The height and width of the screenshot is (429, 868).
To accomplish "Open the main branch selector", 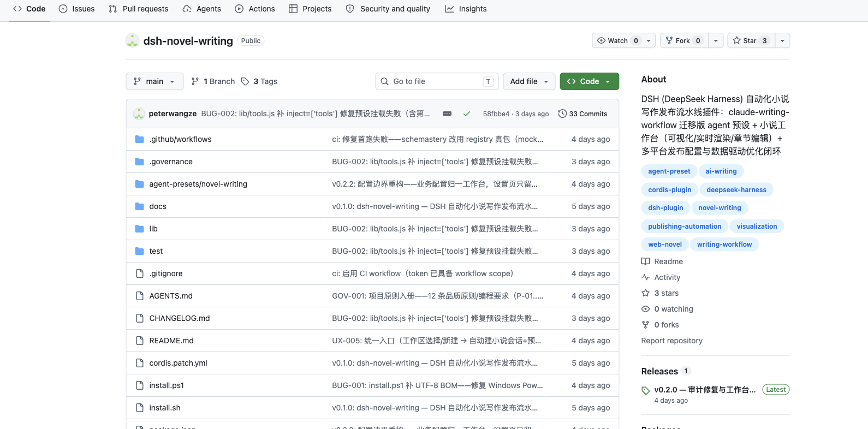I will 154,81.
